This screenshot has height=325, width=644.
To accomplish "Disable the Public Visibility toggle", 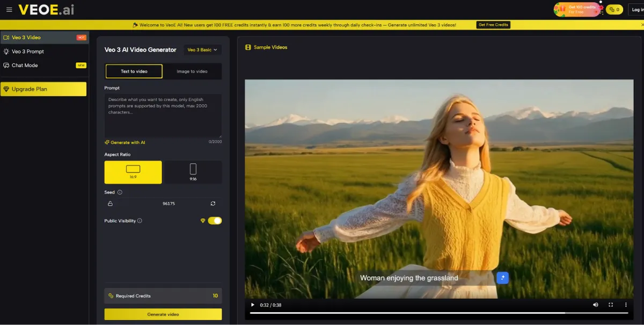I will point(214,220).
